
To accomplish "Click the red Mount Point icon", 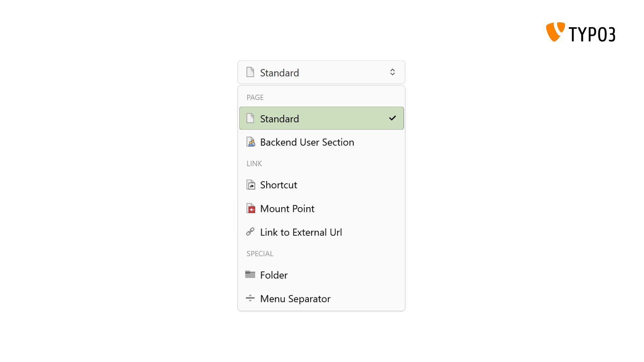I will [251, 208].
